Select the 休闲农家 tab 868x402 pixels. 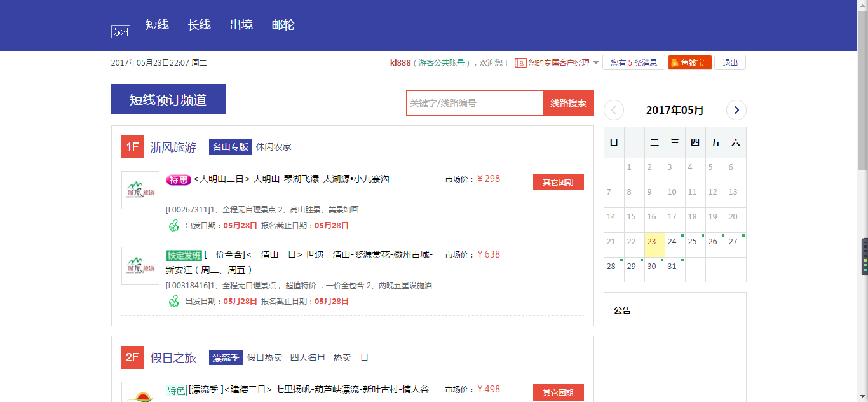(x=274, y=147)
